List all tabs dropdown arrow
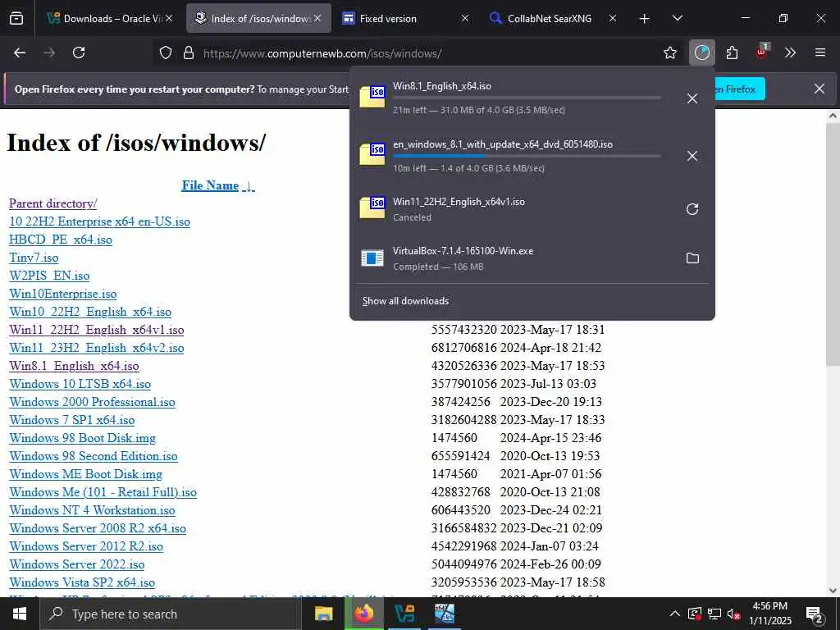 pos(677,18)
